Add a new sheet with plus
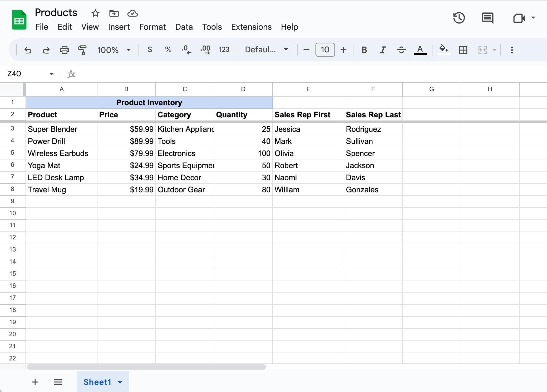This screenshot has width=547, height=392. click(35, 382)
